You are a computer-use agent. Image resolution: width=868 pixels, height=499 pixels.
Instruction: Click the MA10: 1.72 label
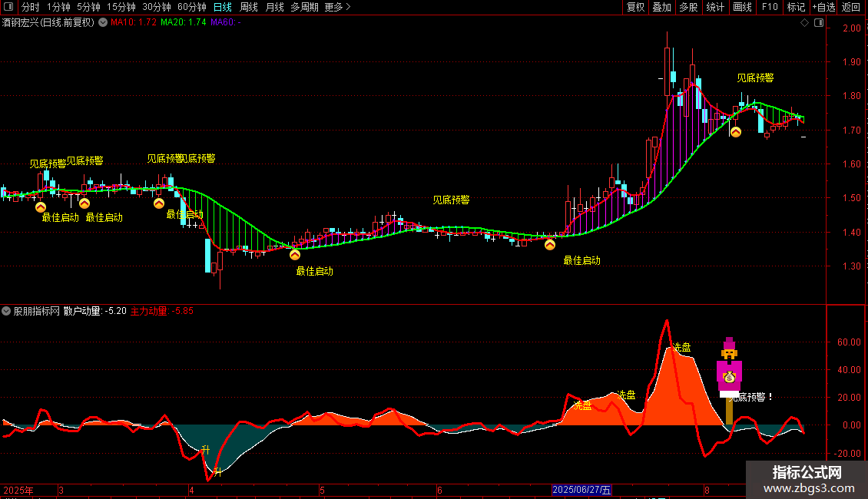[134, 22]
